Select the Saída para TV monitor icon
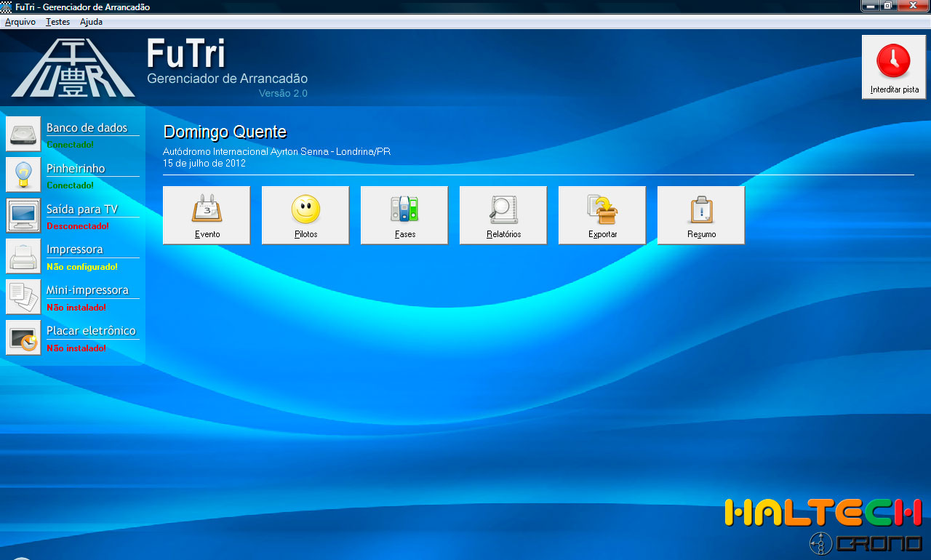931x560 pixels. coord(23,215)
